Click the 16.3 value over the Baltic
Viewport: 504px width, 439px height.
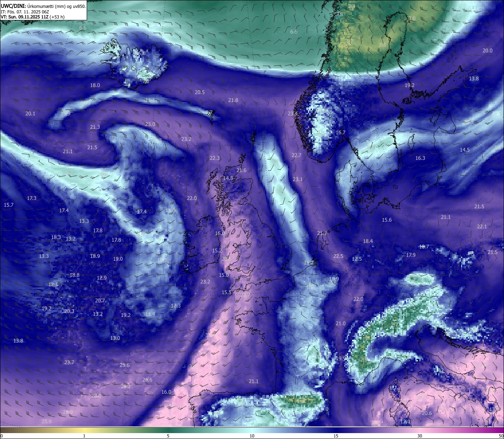(420, 158)
